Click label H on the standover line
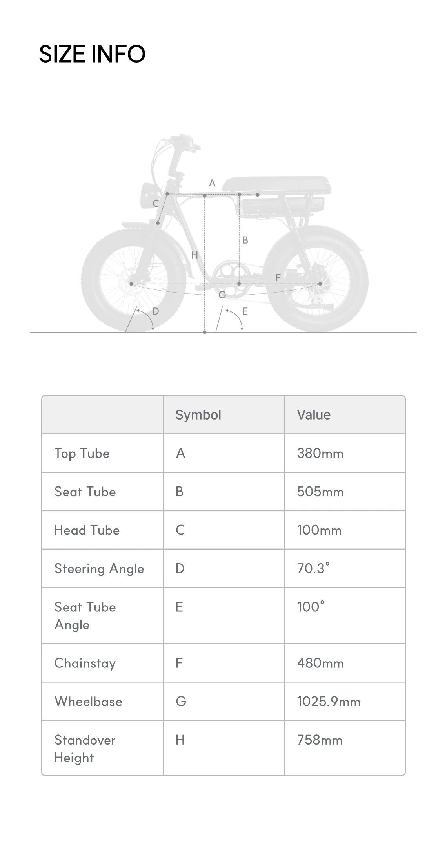Image resolution: width=447 pixels, height=868 pixels. 194,255
